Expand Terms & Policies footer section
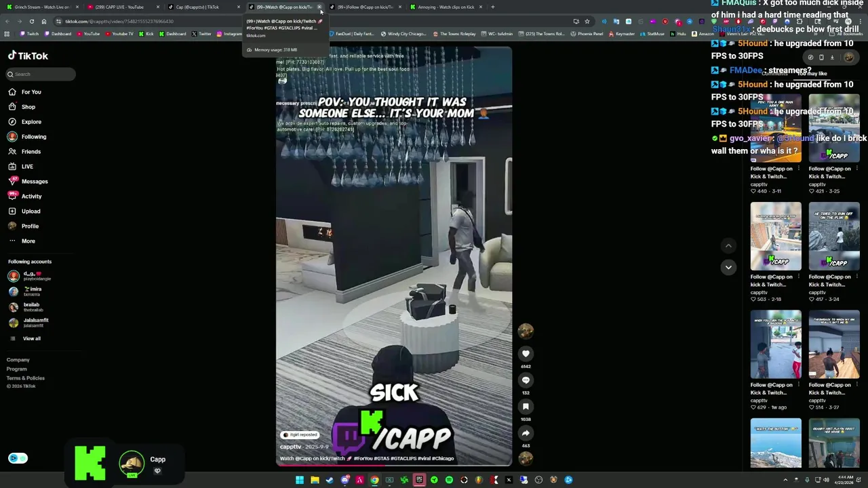Viewport: 868px width, 488px height. point(26,378)
